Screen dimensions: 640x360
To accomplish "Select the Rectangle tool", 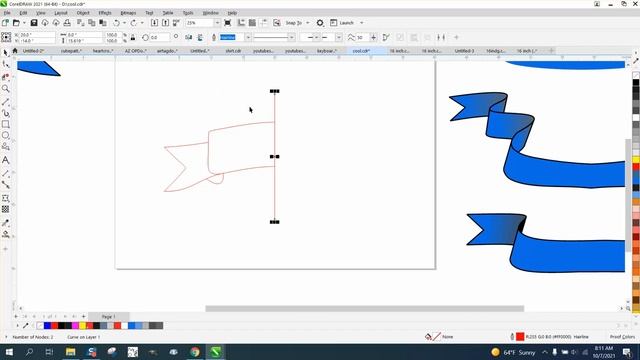I will (5, 124).
